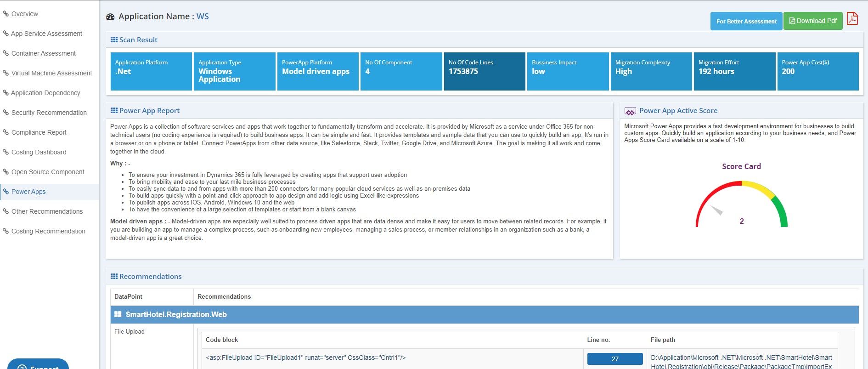Click the link icon beside Costing Dashboard
Image resolution: width=868 pixels, height=369 pixels.
pyautogui.click(x=6, y=152)
